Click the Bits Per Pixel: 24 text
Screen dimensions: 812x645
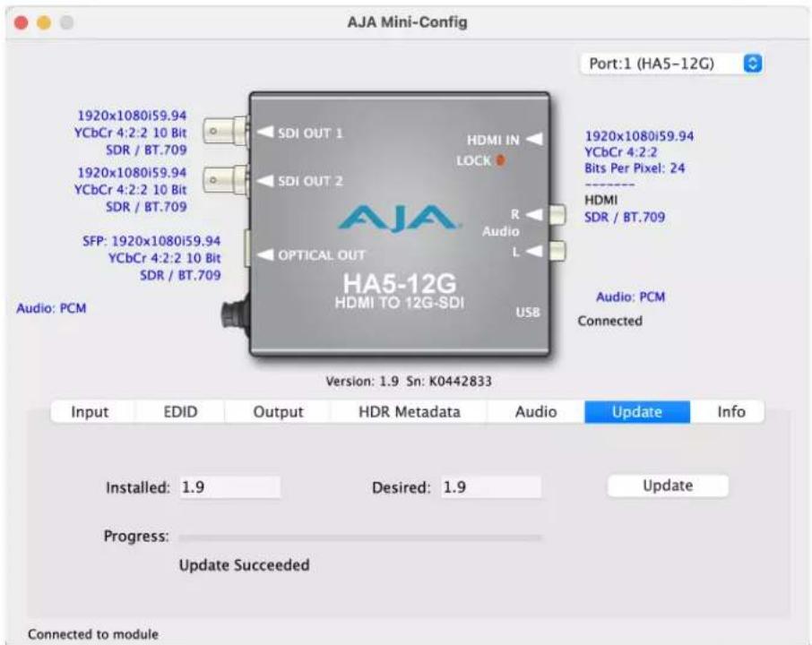click(635, 168)
